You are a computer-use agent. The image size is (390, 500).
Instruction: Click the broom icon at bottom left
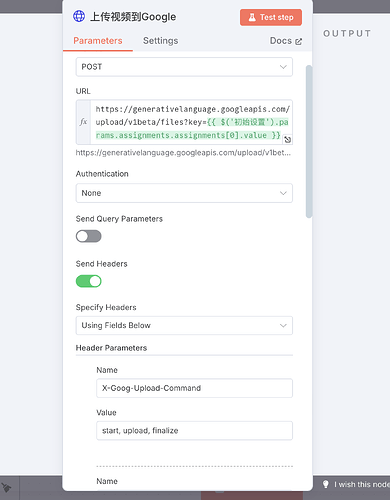[x=6, y=488]
